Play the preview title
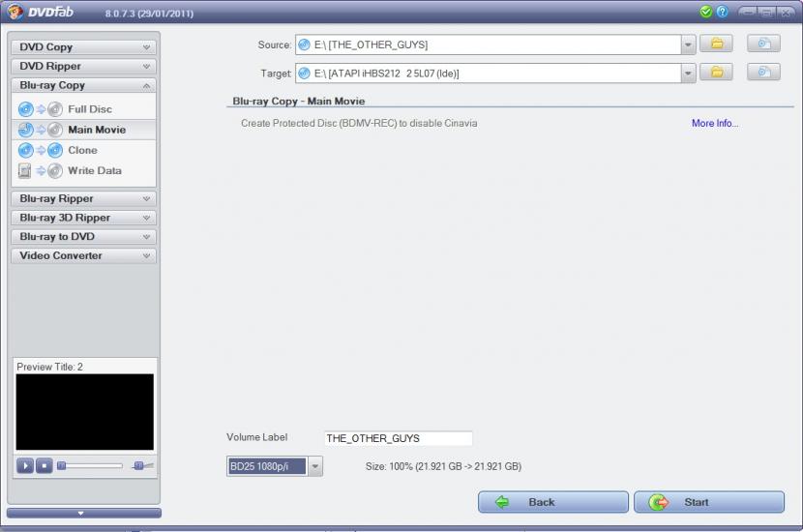The width and height of the screenshot is (803, 532). [25, 466]
